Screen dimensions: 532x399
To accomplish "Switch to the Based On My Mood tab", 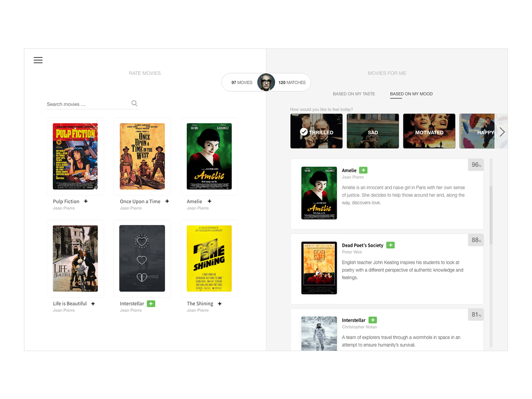I will click(x=411, y=94).
